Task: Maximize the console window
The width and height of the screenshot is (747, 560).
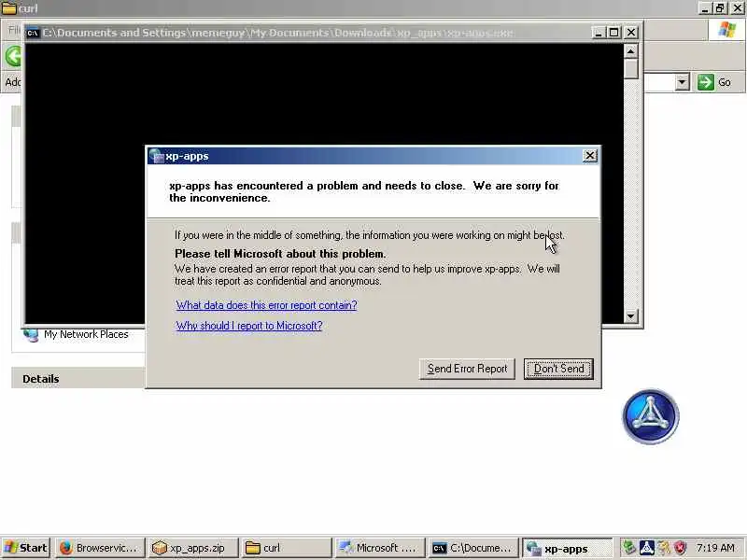Action: [614, 33]
